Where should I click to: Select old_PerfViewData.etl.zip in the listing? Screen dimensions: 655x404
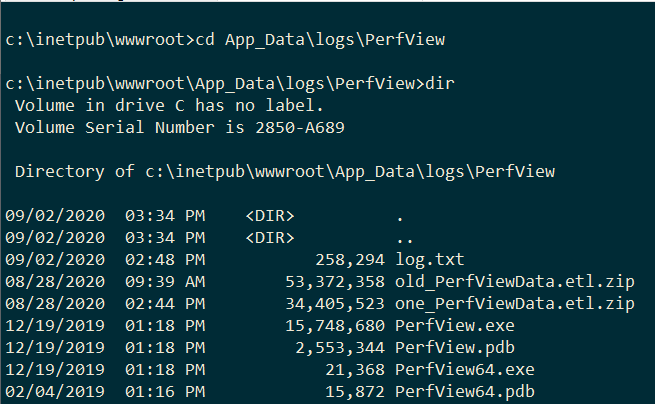[516, 281]
